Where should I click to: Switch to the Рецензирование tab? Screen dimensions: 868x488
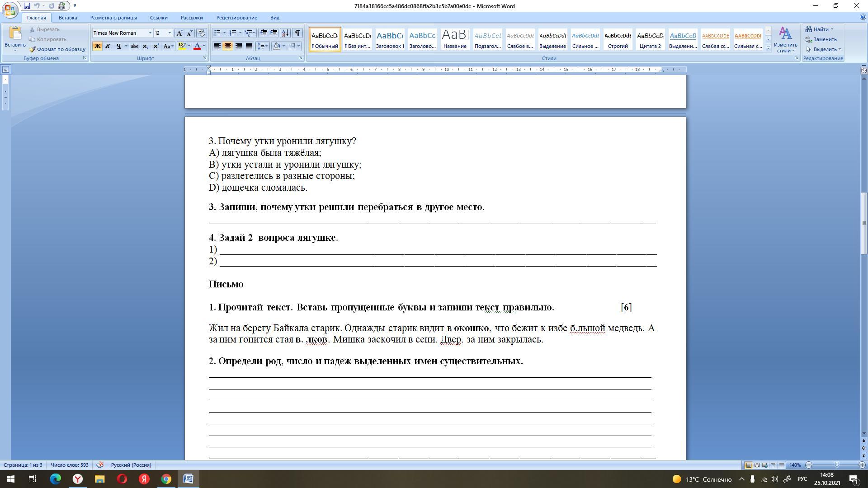(236, 18)
